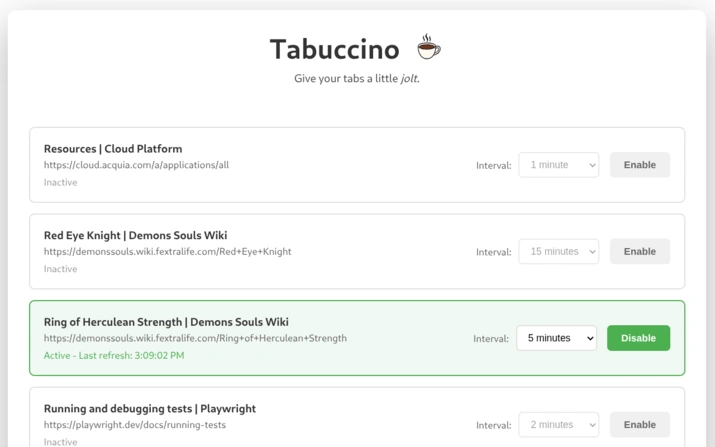Open the 2 minutes interval dropdown
The image size is (715, 447).
pyautogui.click(x=558, y=425)
